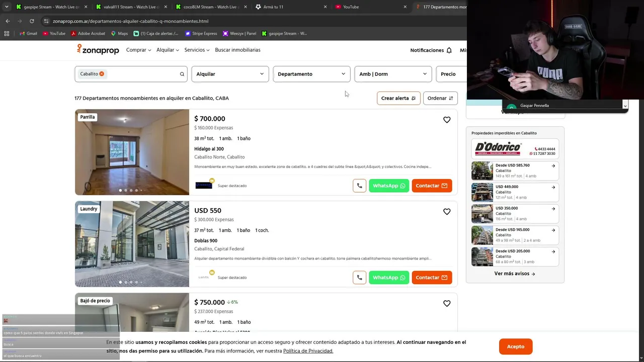View site information icon in address bar
This screenshot has height=362, width=644.
tap(46, 21)
